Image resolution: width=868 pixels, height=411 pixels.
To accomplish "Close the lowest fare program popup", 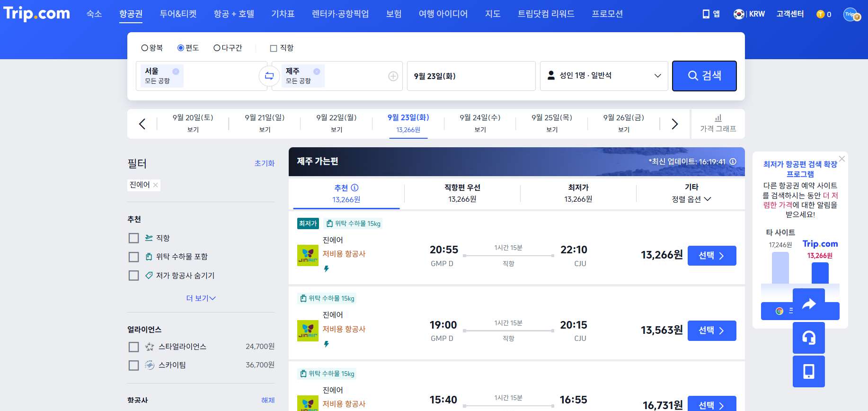I will tap(841, 159).
